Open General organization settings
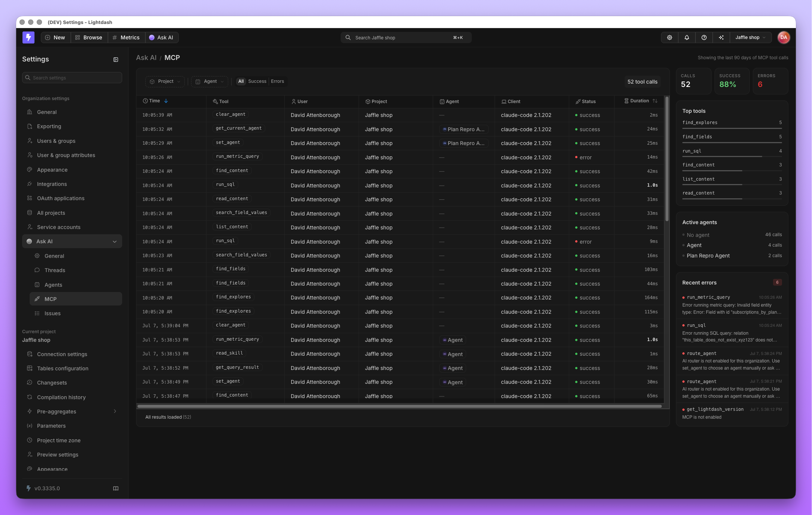This screenshot has width=812, height=515. point(72,112)
